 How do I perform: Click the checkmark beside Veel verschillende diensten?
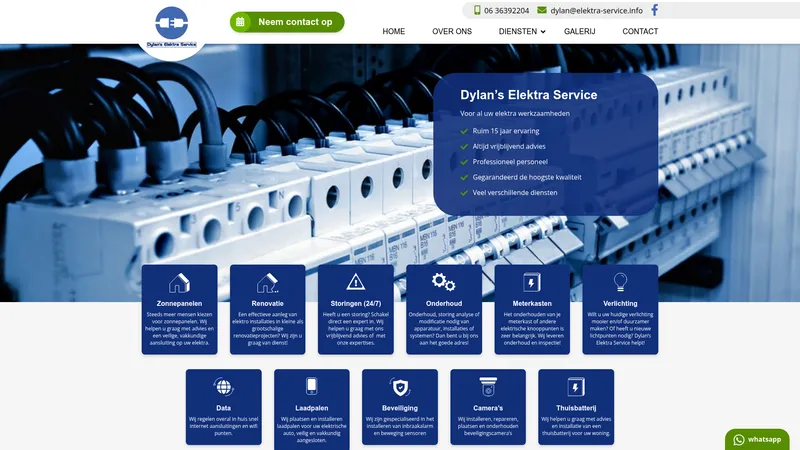pyautogui.click(x=464, y=193)
